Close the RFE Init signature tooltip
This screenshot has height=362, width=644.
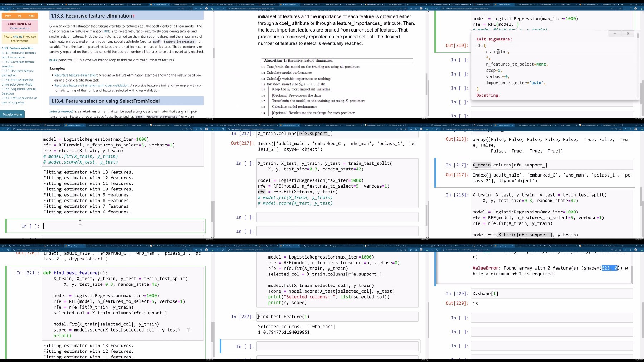point(628,33)
